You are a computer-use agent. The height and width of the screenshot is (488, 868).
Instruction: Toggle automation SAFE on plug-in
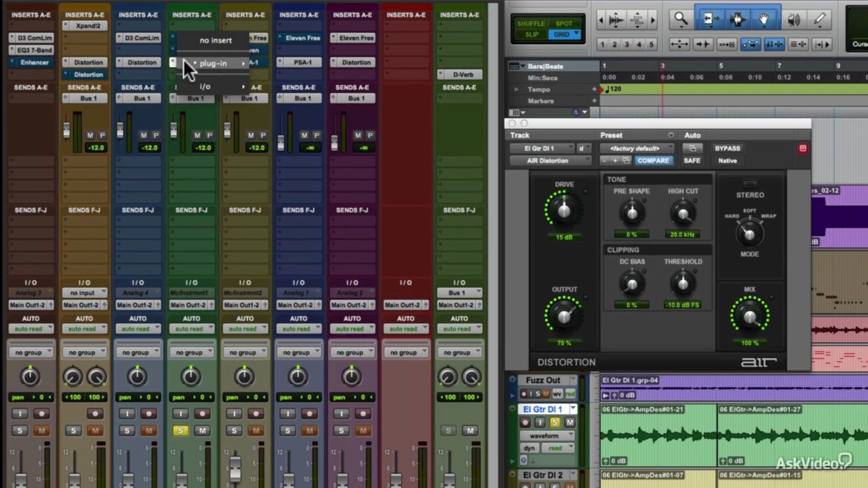692,160
